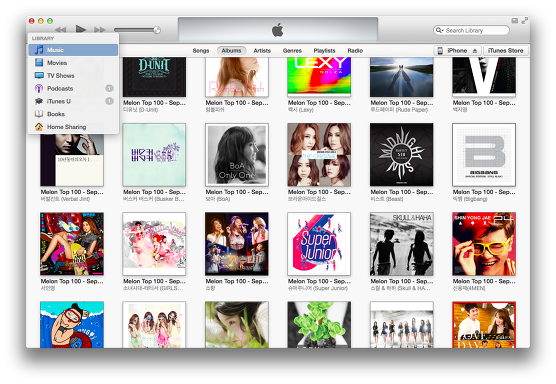Open the Verbal Jint album cover
The width and height of the screenshot is (556, 384).
[72, 160]
